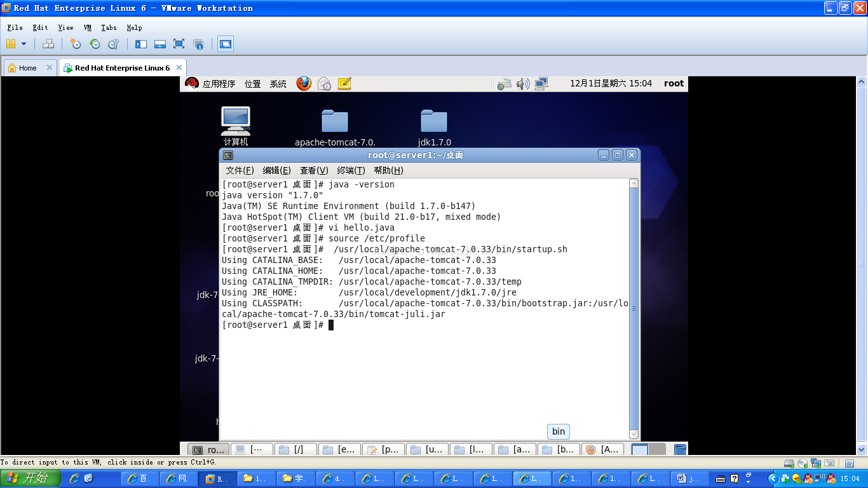Expand hidden Windows tray icons arrow

(773, 478)
